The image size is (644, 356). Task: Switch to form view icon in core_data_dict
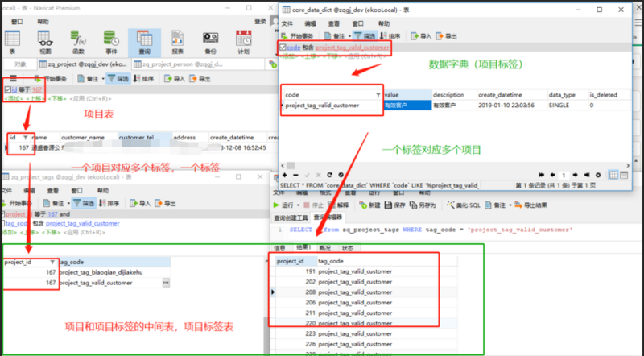(x=624, y=175)
